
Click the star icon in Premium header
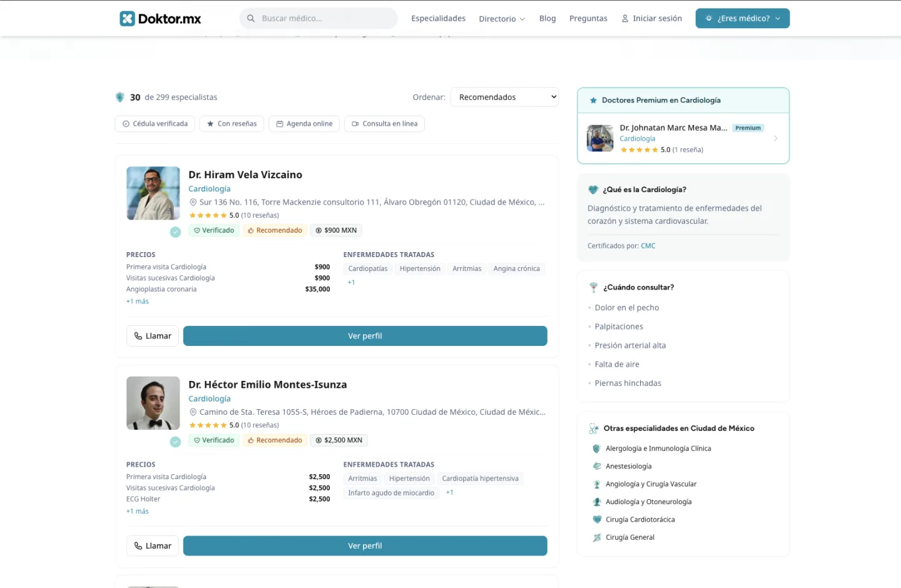[x=593, y=100]
